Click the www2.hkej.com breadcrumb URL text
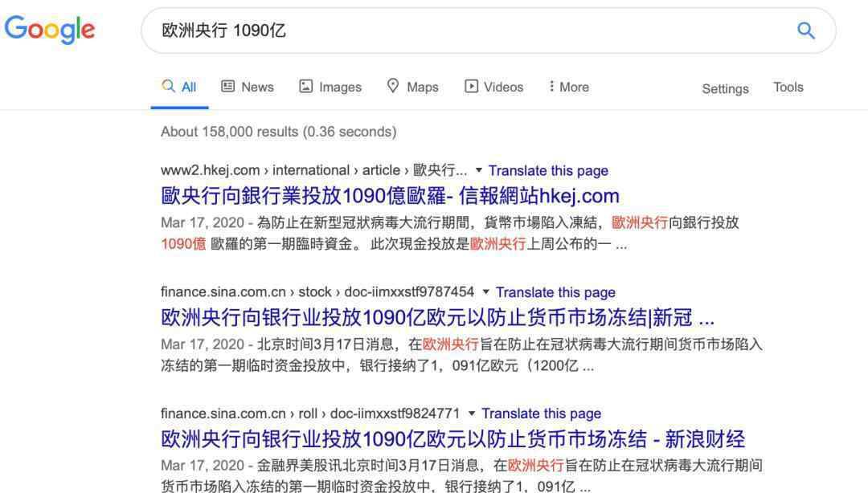Screen dimensions: 868x493 click(x=314, y=170)
